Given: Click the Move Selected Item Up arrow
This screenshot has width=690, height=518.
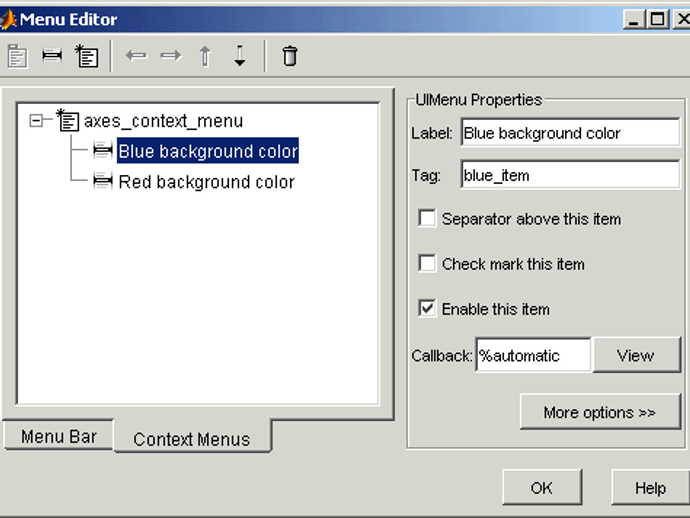Looking at the screenshot, I should click(x=205, y=56).
